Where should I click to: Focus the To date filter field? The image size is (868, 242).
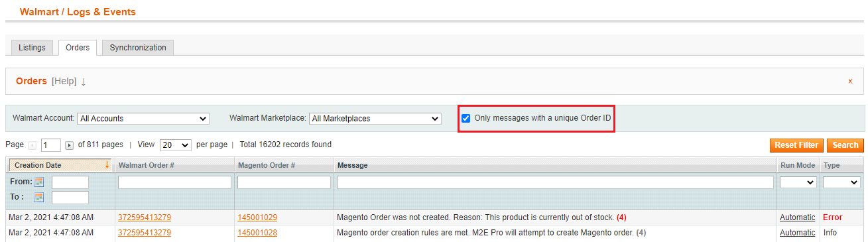(x=70, y=198)
